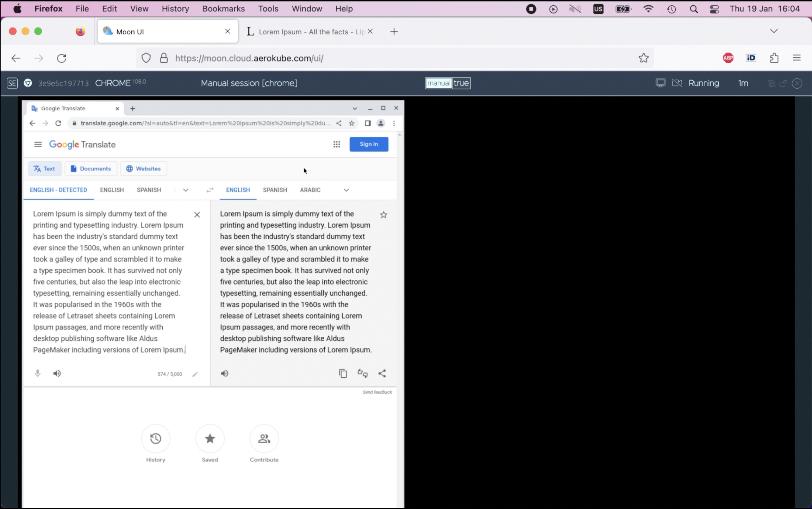The image size is (812, 509).
Task: Open the Google apps grid icon
Action: pos(337,144)
